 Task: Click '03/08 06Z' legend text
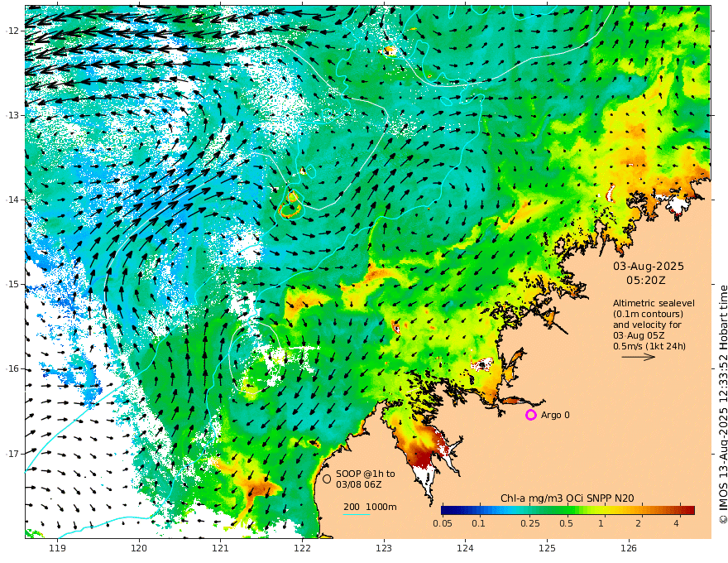(x=359, y=484)
